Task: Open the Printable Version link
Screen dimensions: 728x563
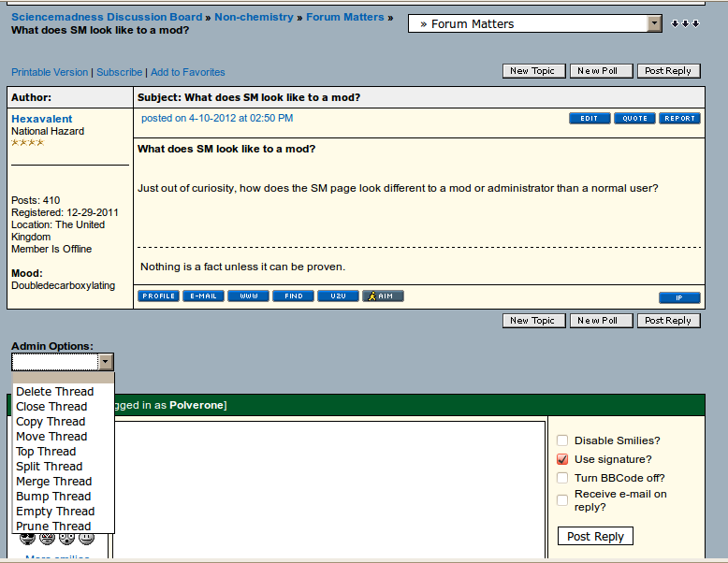Action: [50, 72]
